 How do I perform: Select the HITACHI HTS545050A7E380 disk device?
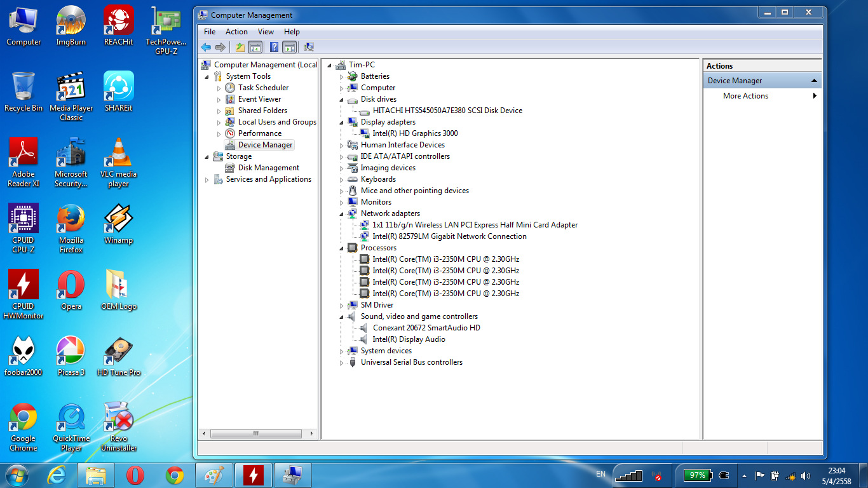[447, 111]
